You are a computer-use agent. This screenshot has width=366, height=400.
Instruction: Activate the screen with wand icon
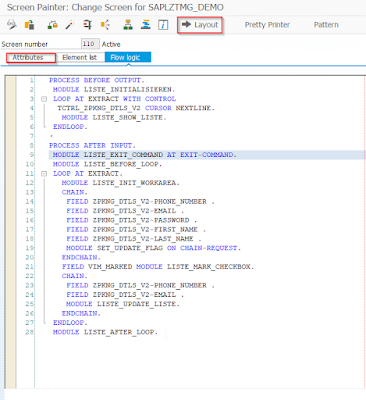click(x=70, y=25)
